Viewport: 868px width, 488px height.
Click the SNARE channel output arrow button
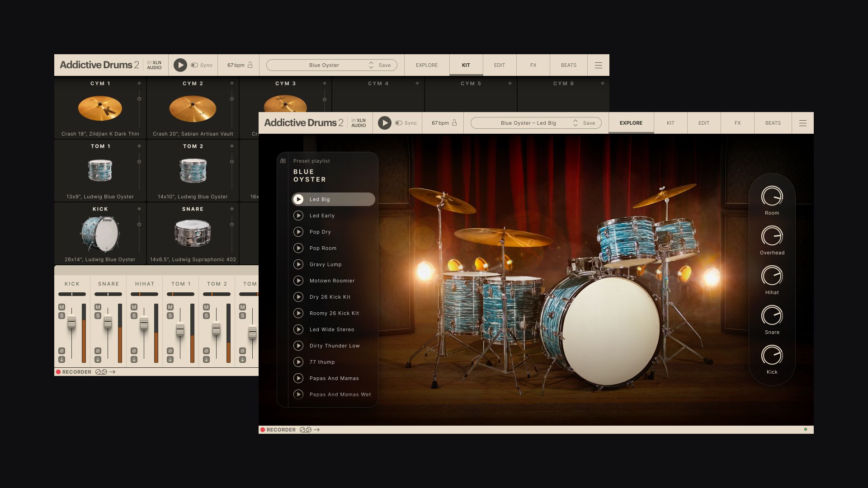pos(98,360)
